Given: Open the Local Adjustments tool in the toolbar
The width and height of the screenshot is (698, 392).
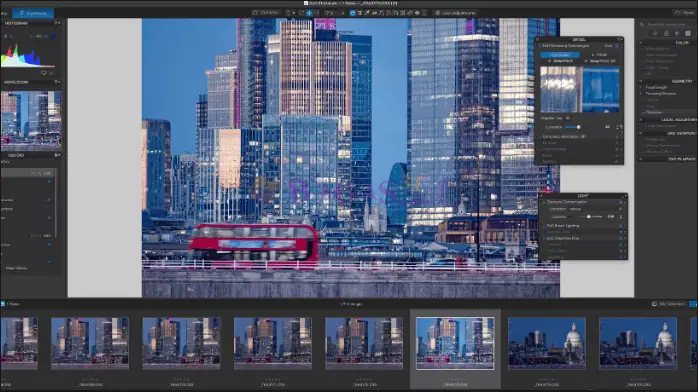Looking at the screenshot, I should (x=455, y=13).
